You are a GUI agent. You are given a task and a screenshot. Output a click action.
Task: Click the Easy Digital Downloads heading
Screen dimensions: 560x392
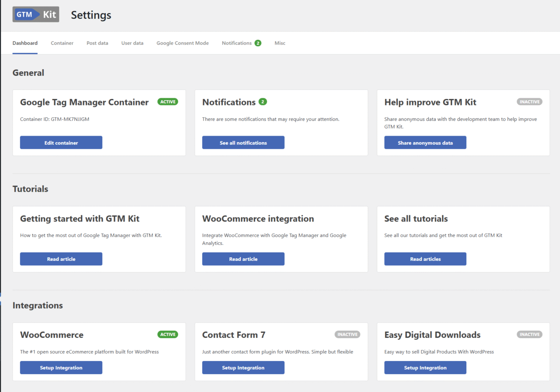[x=433, y=335]
